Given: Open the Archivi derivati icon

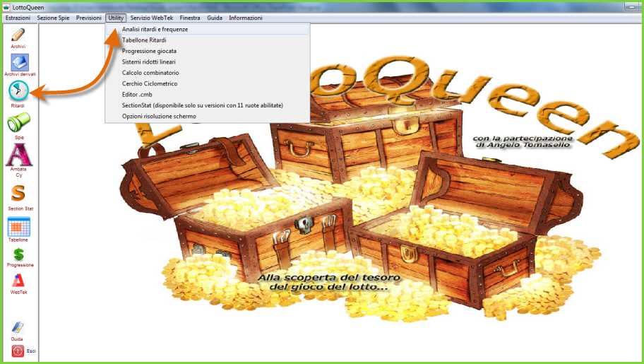Looking at the screenshot, I should click(x=20, y=62).
